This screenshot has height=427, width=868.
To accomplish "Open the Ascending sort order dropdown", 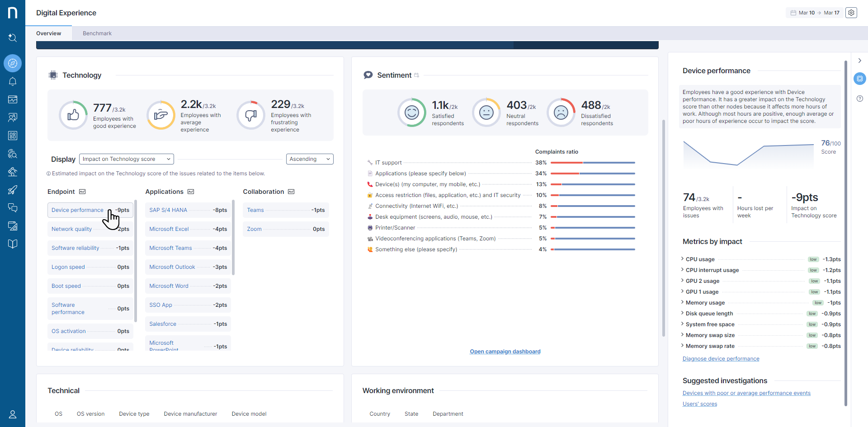I will point(310,159).
